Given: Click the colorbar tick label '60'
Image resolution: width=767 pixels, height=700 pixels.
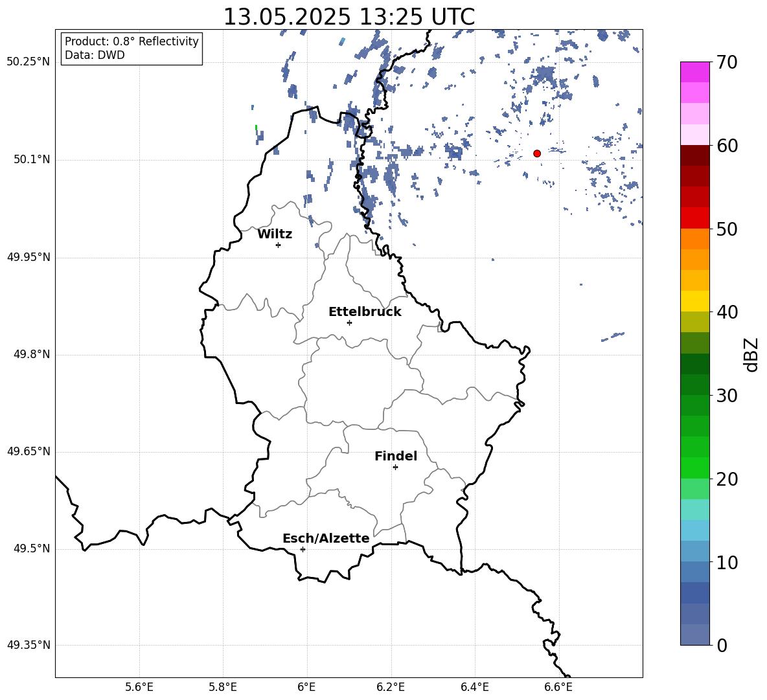Looking at the screenshot, I should (x=727, y=146).
